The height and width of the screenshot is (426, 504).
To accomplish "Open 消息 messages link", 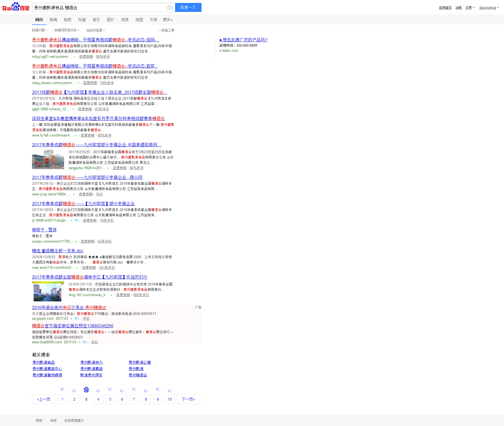I will (x=458, y=8).
